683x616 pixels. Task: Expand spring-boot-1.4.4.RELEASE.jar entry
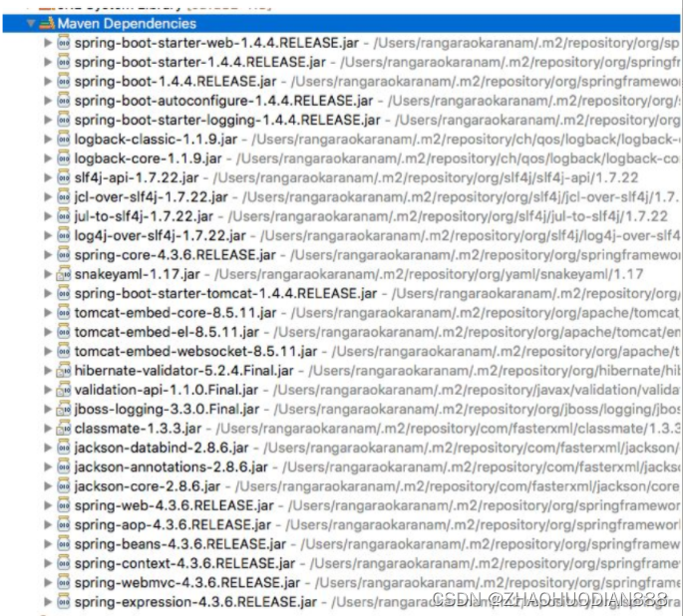[48, 82]
